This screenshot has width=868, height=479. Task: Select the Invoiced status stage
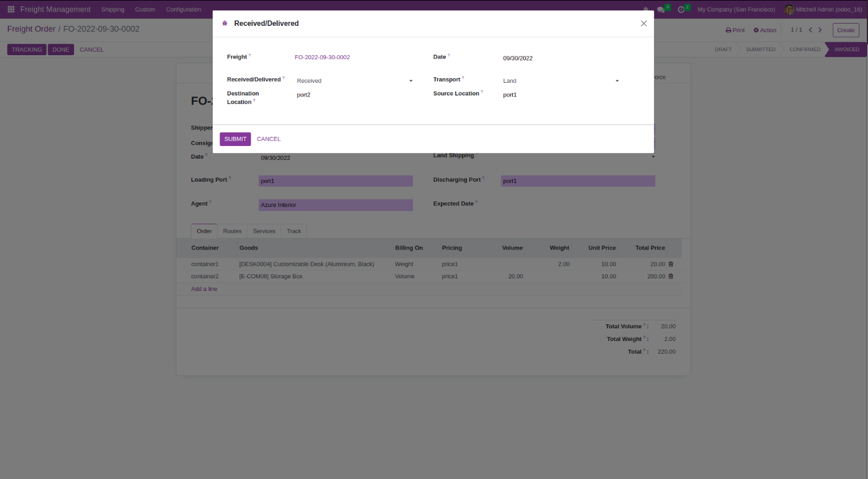tap(847, 49)
